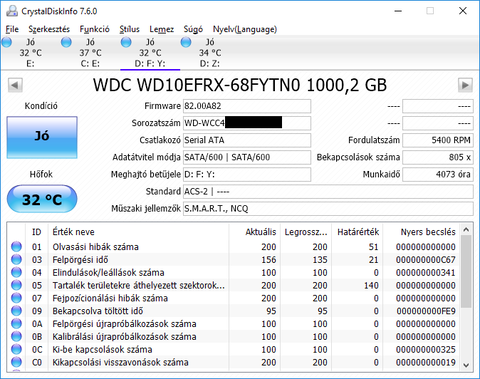
Task: Open the Funkció menu
Action: (x=94, y=29)
